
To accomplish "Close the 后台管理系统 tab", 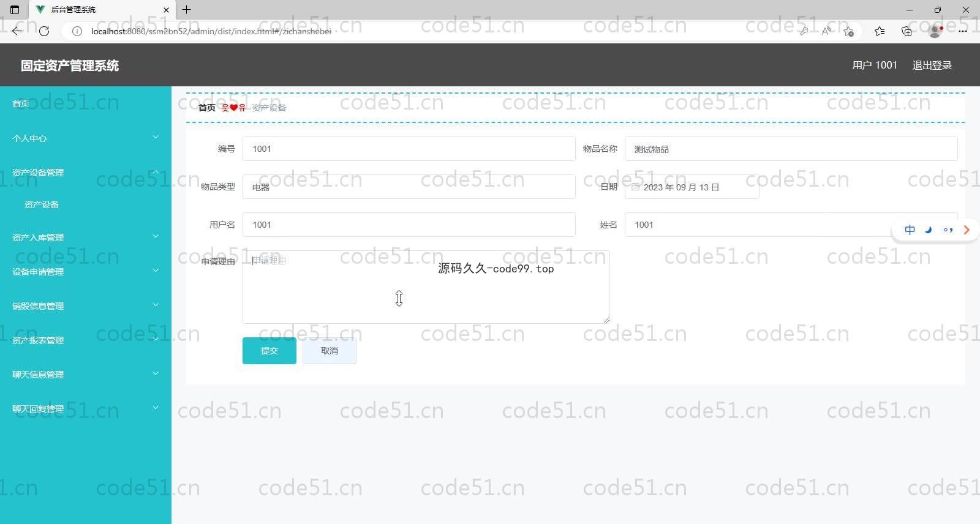I will (x=166, y=10).
